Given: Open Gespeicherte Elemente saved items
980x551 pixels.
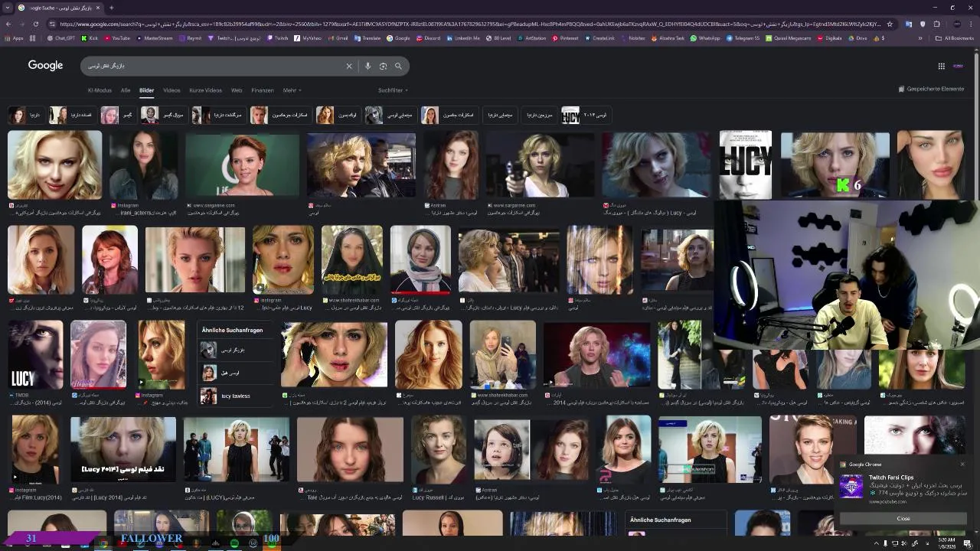Looking at the screenshot, I should pyautogui.click(x=931, y=89).
